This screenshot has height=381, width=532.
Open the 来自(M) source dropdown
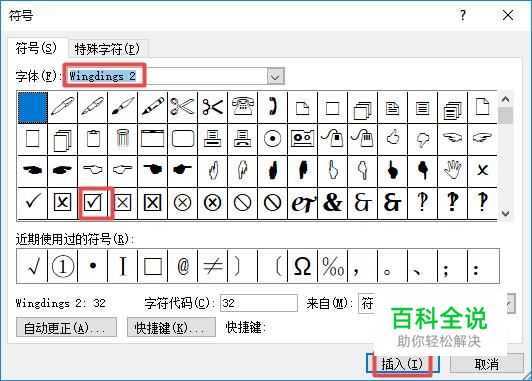point(511,303)
